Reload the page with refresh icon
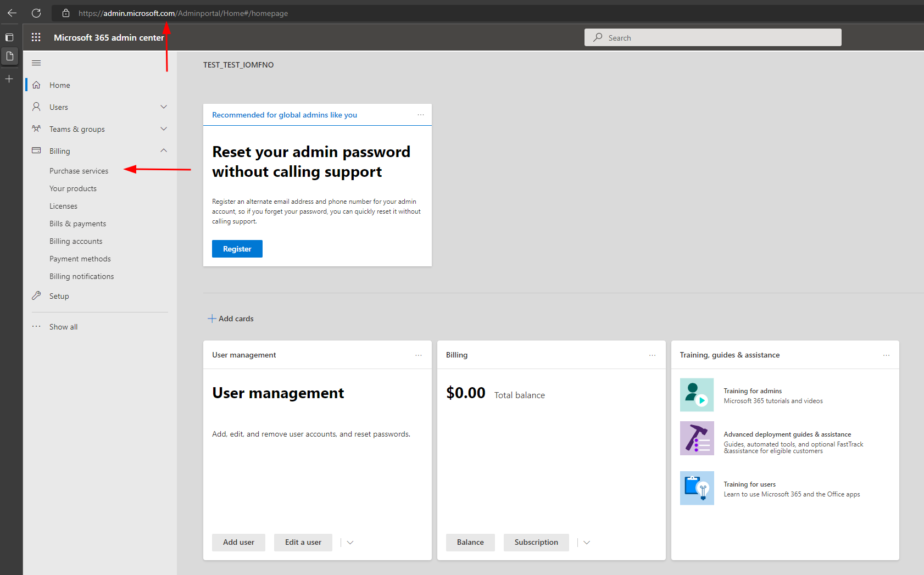This screenshot has width=924, height=575. pos(36,13)
